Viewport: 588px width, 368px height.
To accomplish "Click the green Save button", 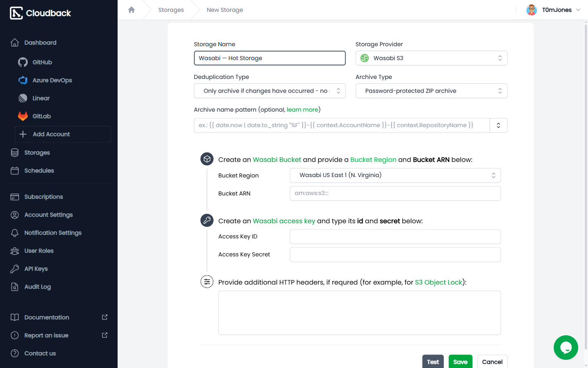I will 460,362.
